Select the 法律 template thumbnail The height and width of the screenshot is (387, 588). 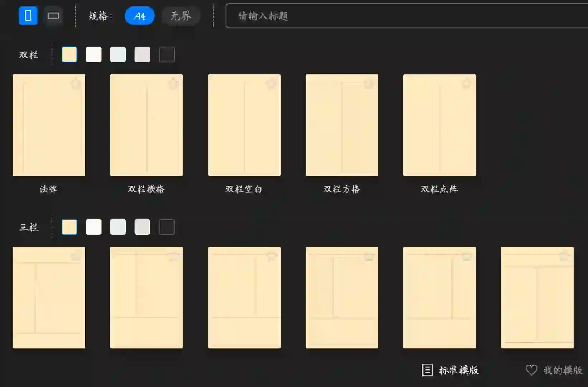[x=49, y=125]
